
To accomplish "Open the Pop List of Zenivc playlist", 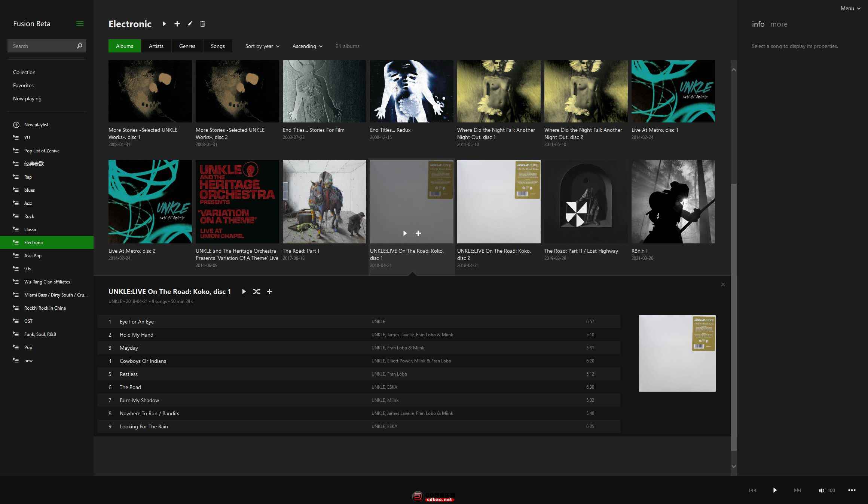I will tap(47, 151).
